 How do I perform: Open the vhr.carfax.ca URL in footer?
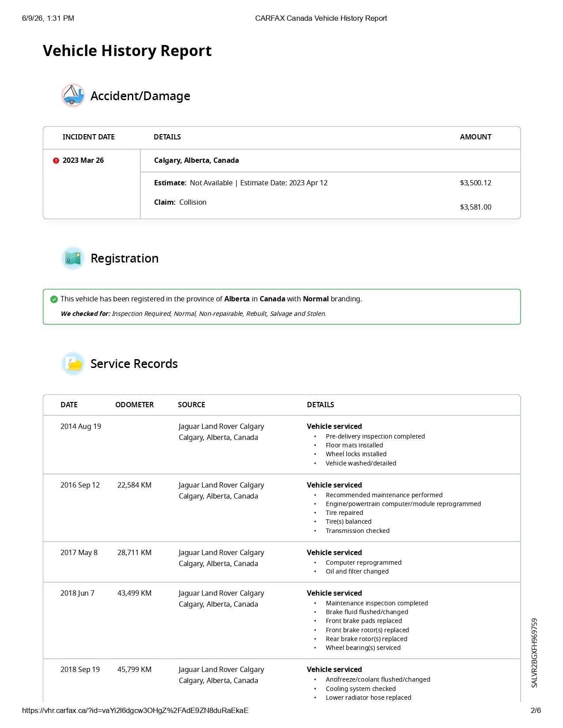135,710
